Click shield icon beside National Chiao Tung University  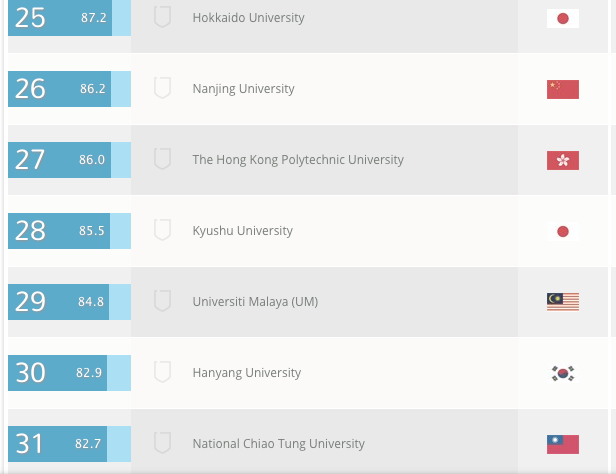coord(162,443)
